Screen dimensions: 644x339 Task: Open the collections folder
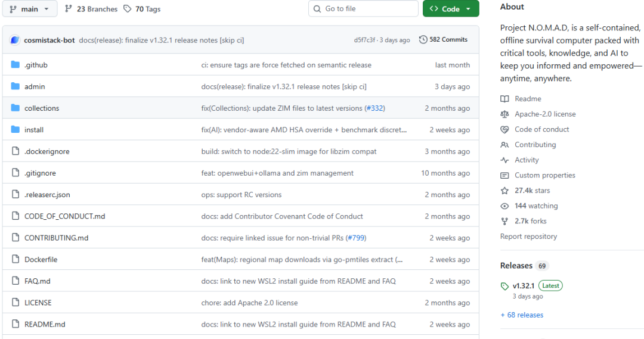coord(42,108)
